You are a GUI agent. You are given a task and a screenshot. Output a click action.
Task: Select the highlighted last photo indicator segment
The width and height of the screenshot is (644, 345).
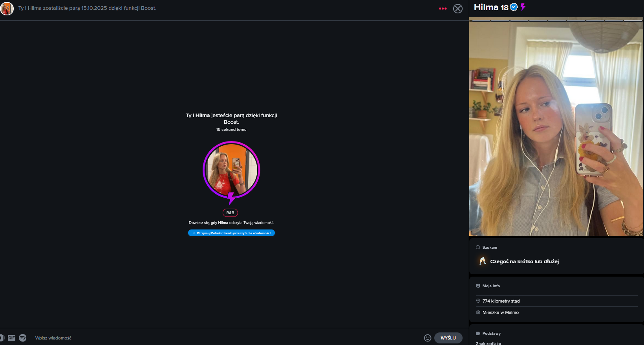(x=633, y=20)
